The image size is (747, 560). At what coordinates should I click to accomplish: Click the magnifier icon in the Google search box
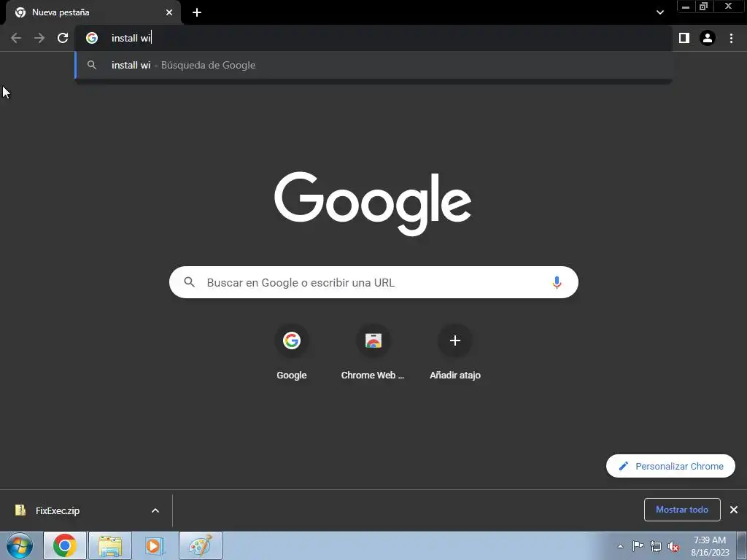(189, 282)
